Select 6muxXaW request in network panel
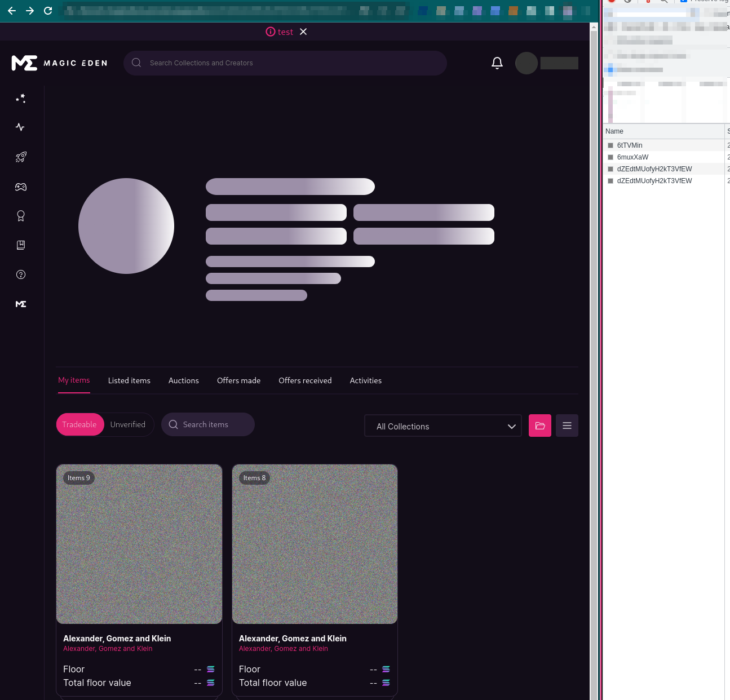Screen dimensions: 730x700 [x=632, y=157]
